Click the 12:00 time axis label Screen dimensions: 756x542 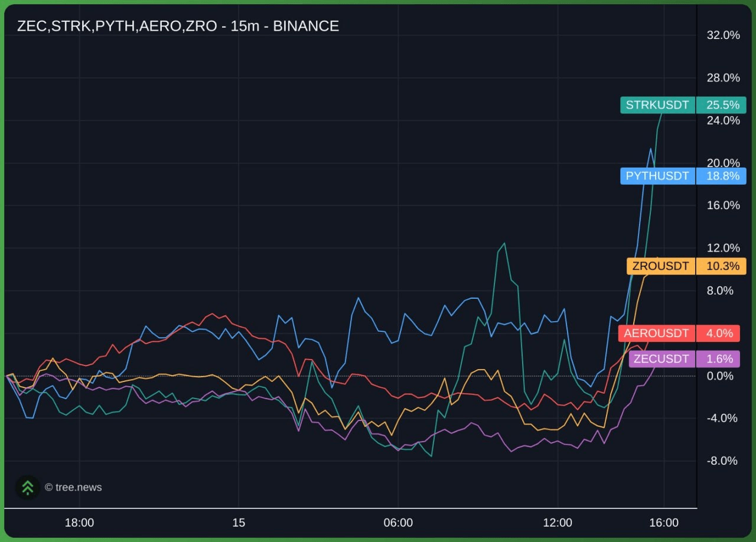coord(558,523)
